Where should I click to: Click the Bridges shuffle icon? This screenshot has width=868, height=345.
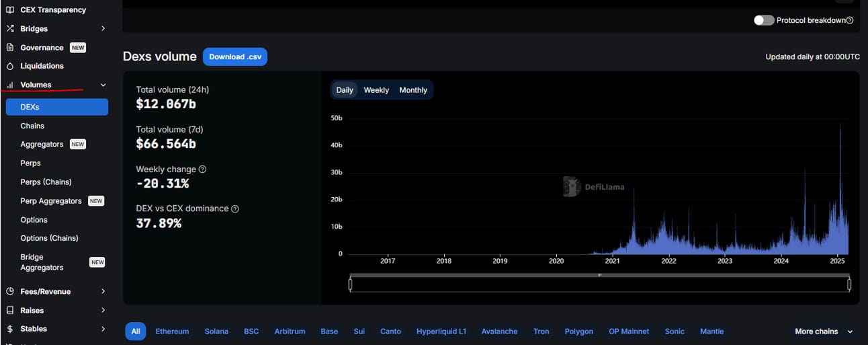click(9, 29)
